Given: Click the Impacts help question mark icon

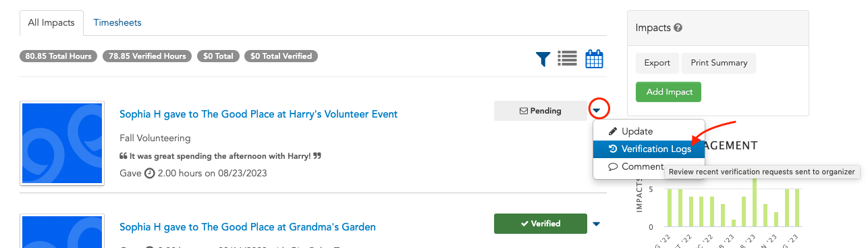Looking at the screenshot, I should (x=678, y=28).
